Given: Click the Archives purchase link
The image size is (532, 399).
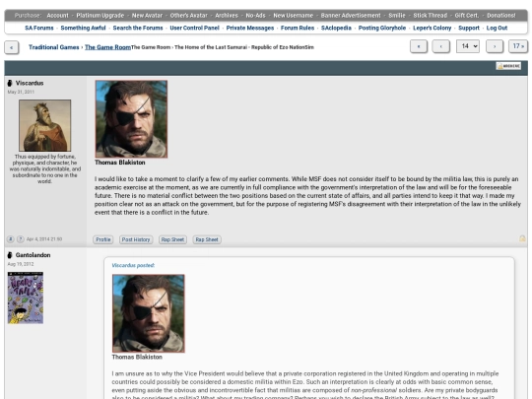Looking at the screenshot, I should [227, 15].
